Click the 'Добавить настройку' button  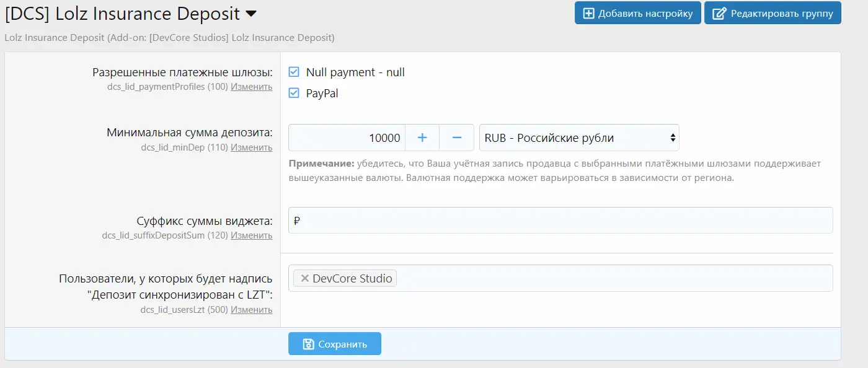(x=638, y=13)
